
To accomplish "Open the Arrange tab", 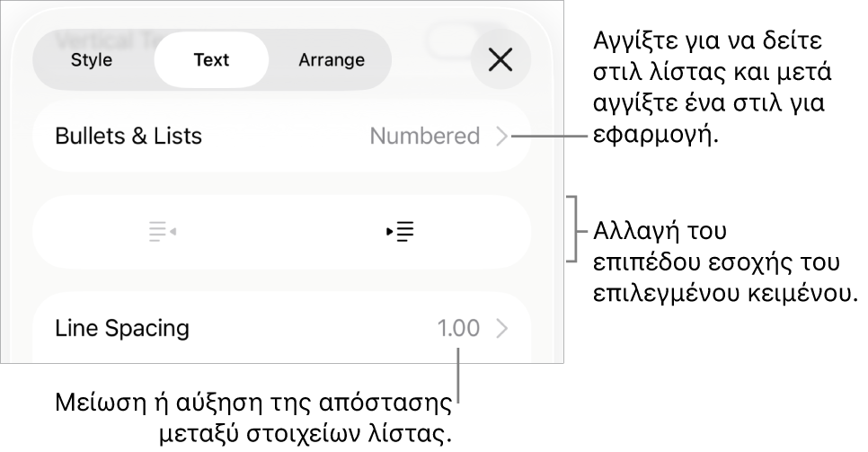I will [x=332, y=60].
